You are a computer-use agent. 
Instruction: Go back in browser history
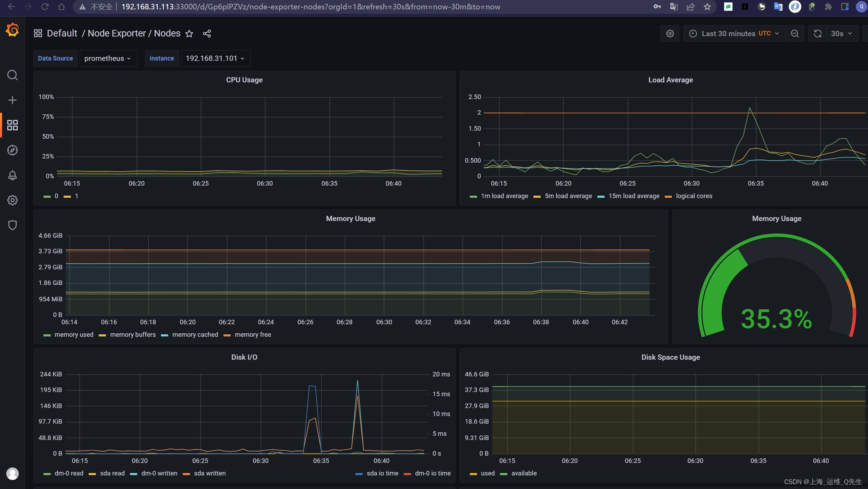pos(11,7)
